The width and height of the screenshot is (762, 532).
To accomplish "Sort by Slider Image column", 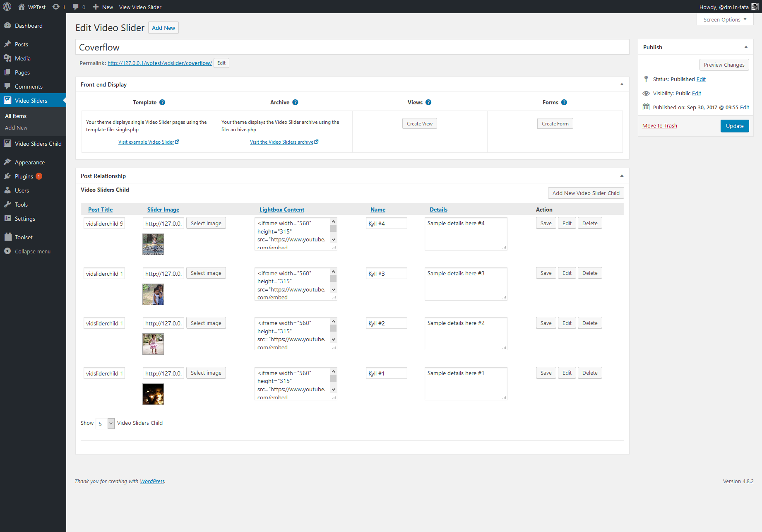I will [x=163, y=209].
